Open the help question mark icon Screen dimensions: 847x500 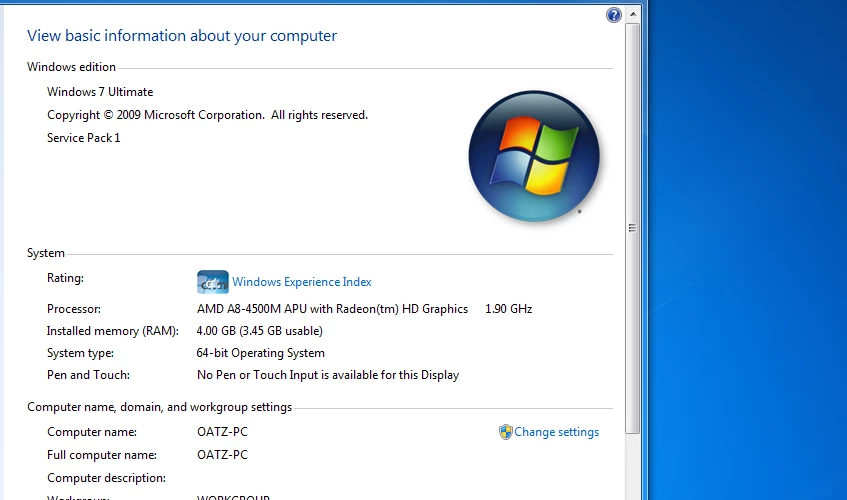tap(614, 15)
